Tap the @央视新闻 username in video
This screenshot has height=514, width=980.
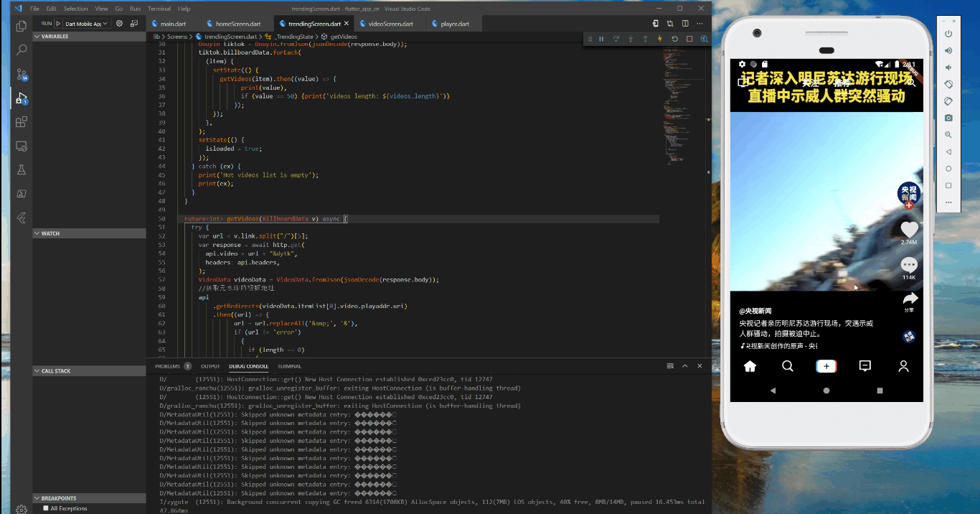(x=755, y=311)
